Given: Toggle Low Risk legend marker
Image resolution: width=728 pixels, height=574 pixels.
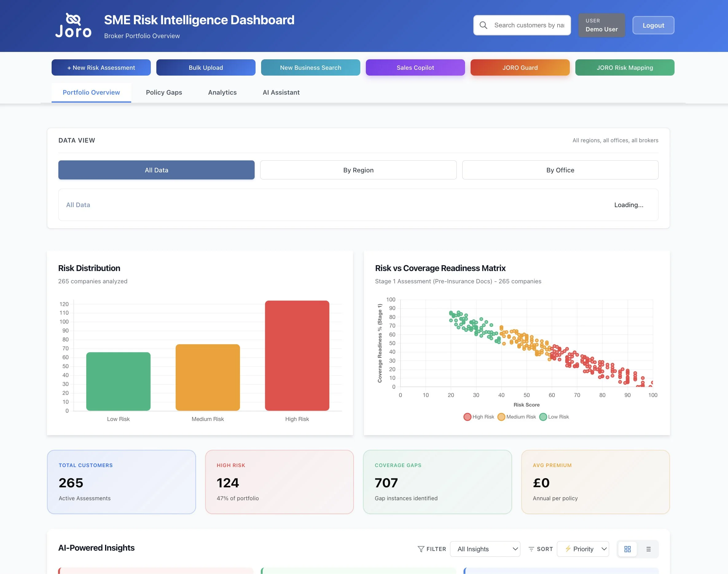Looking at the screenshot, I should click(x=543, y=417).
